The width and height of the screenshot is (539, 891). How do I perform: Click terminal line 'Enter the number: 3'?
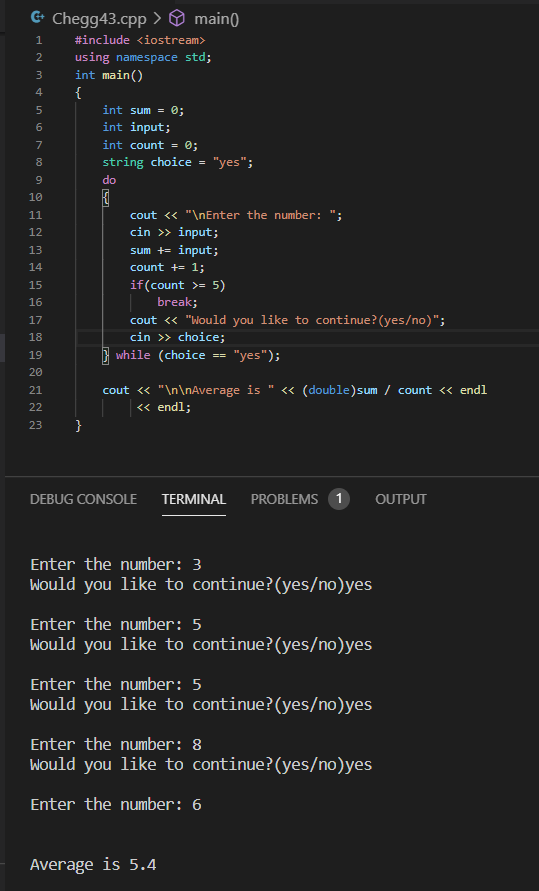[116, 564]
